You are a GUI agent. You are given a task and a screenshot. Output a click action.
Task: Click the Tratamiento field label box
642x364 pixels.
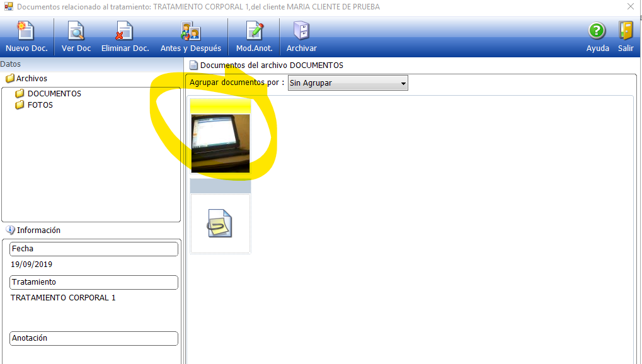tap(94, 282)
